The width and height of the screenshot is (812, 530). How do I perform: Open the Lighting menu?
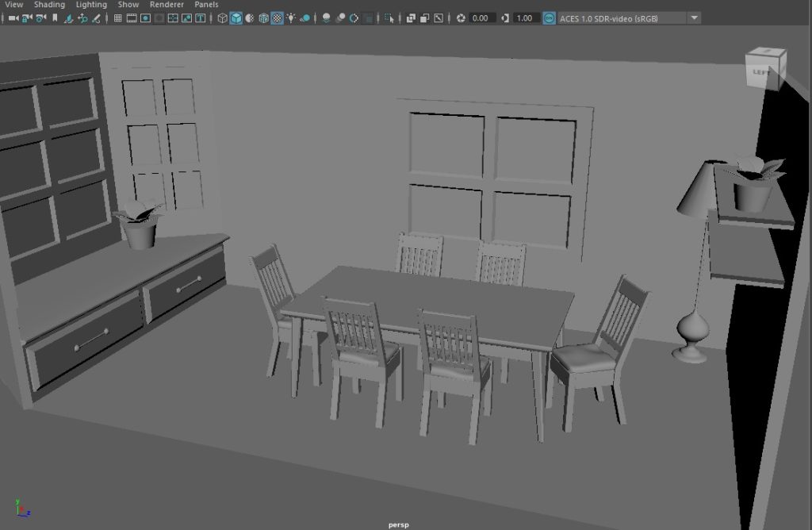(x=91, y=5)
